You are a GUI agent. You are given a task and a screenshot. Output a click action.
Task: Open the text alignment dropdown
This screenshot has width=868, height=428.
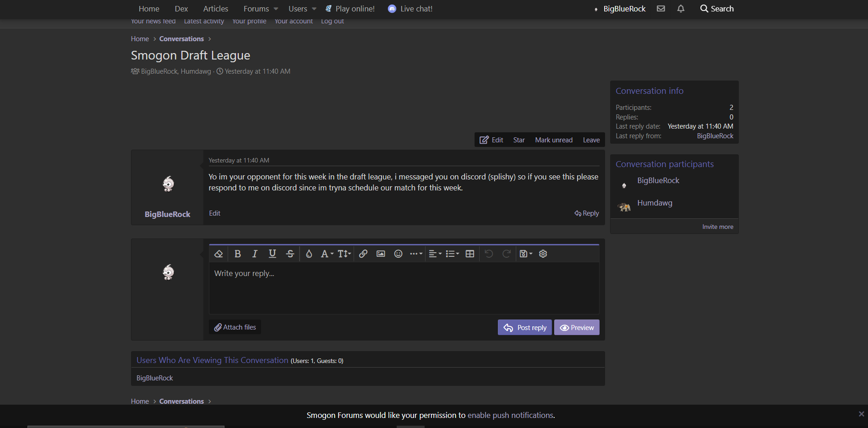click(x=435, y=254)
